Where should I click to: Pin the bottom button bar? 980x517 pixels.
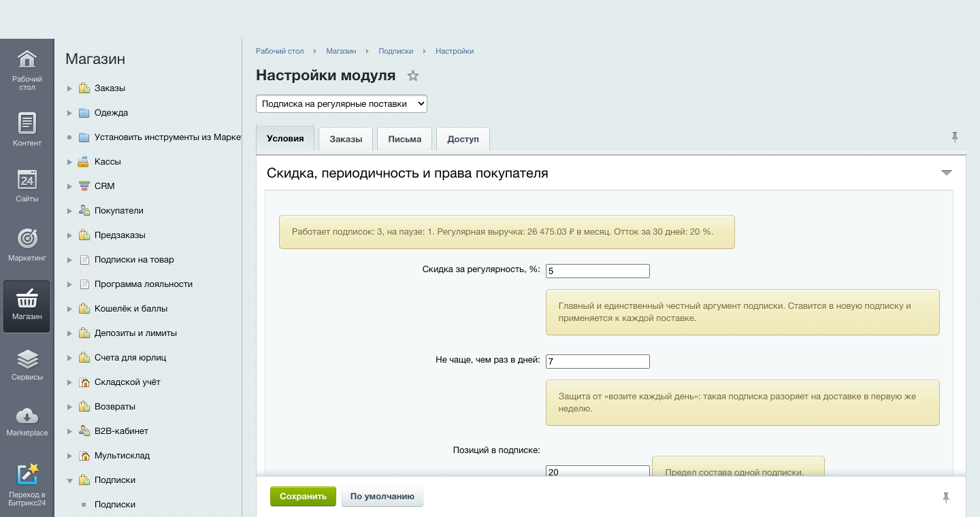pos(946,497)
